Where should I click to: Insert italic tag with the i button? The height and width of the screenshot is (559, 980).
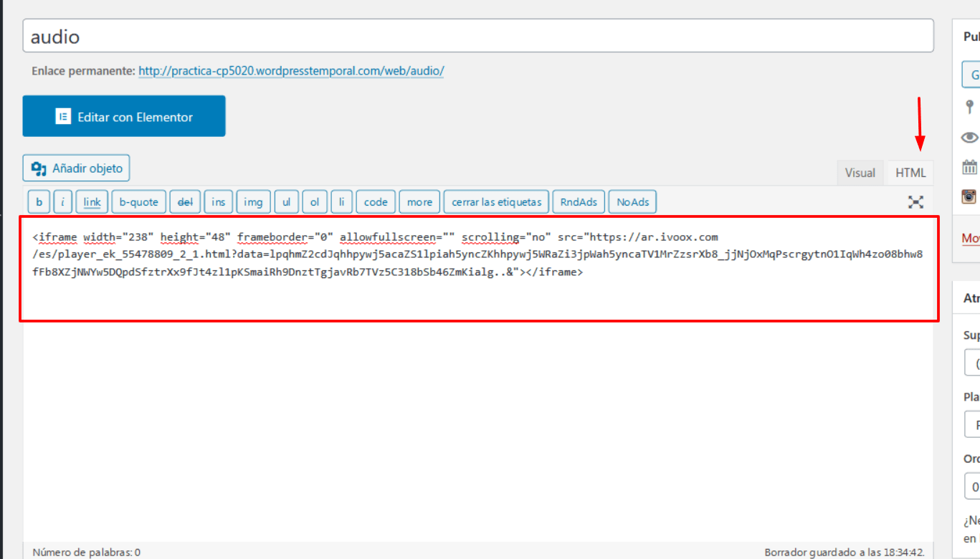point(62,202)
